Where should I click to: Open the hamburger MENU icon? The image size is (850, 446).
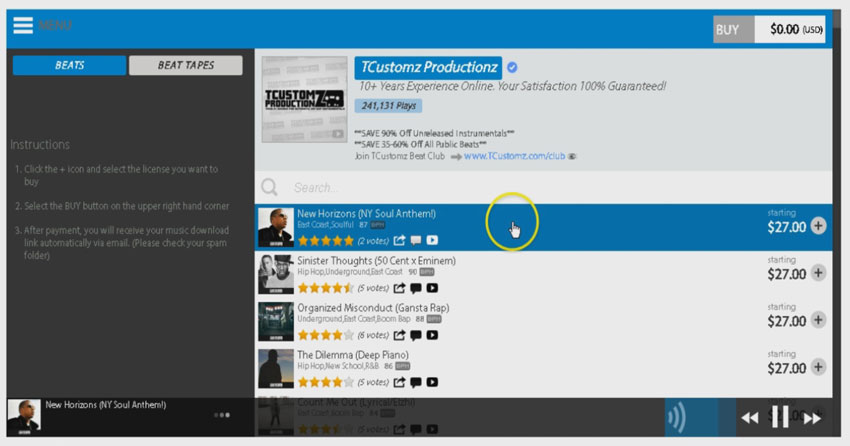tap(23, 25)
